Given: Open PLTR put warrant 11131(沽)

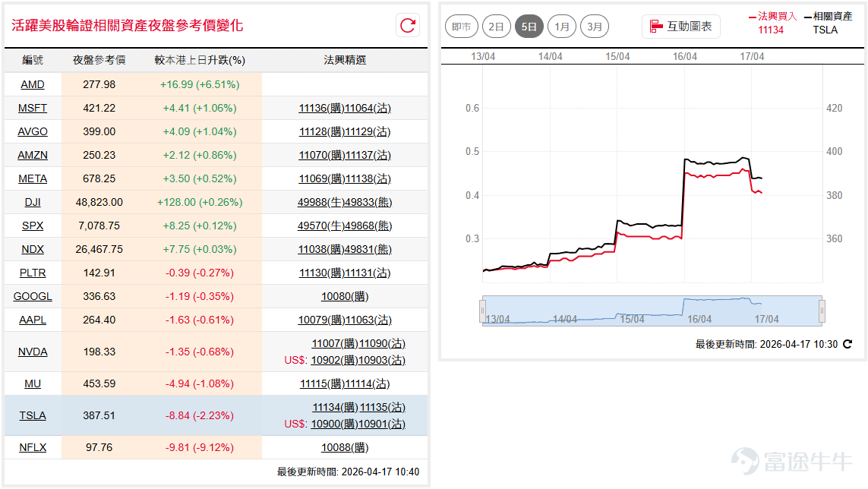Looking at the screenshot, I should click(368, 273).
